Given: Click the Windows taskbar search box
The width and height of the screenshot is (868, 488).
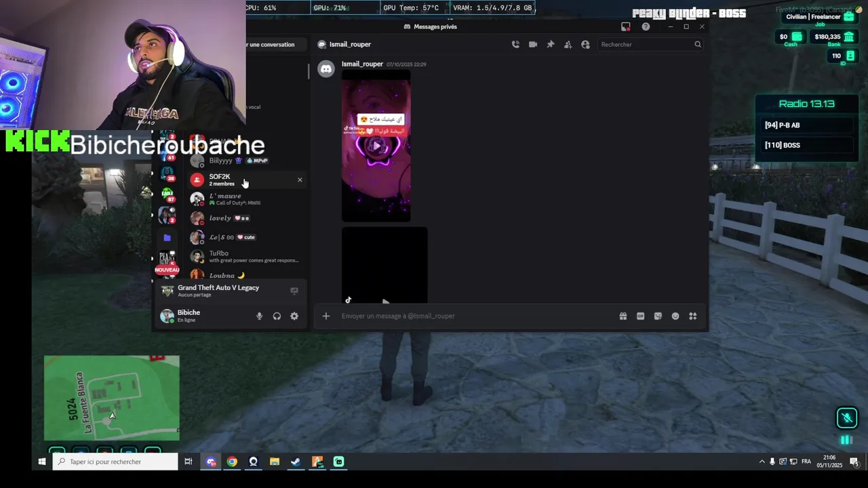Looking at the screenshot, I should pyautogui.click(x=115, y=462).
